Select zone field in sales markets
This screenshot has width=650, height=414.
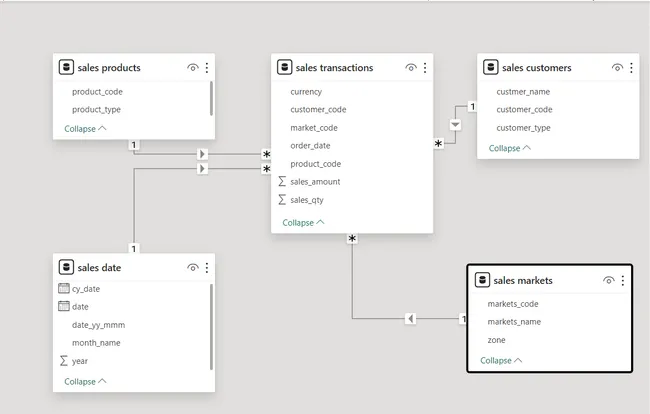pyautogui.click(x=496, y=340)
